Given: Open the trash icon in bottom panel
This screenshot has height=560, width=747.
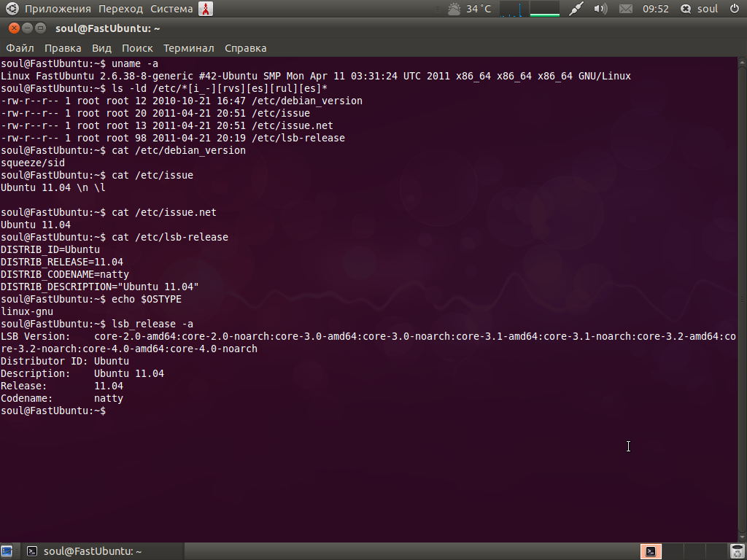Looking at the screenshot, I should (x=736, y=551).
